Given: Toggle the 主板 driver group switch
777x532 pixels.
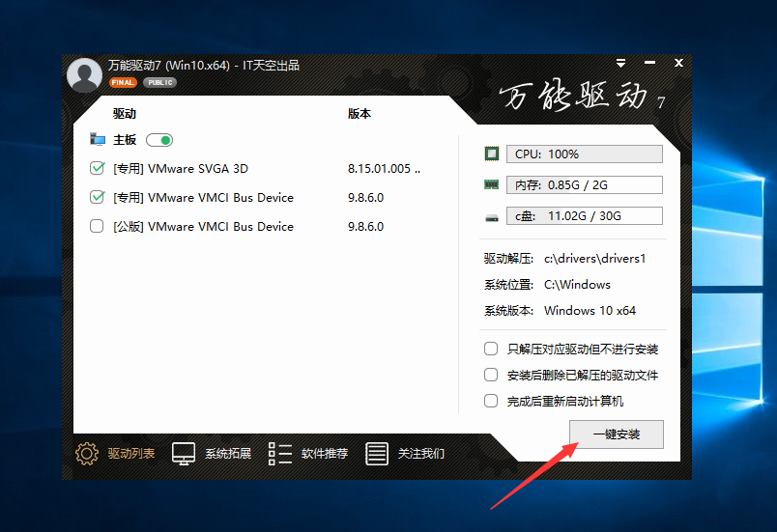Looking at the screenshot, I should [159, 140].
